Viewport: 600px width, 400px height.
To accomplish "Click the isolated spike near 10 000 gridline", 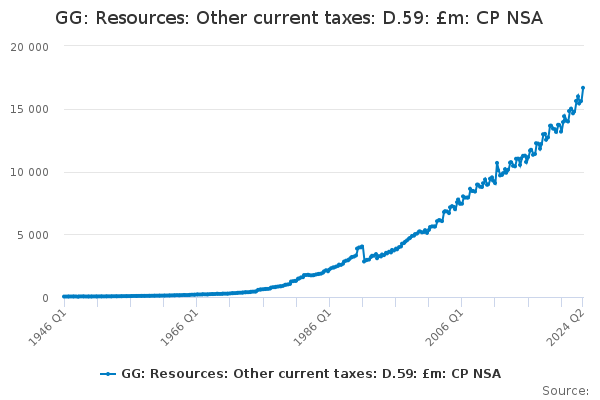I will coord(496,163).
